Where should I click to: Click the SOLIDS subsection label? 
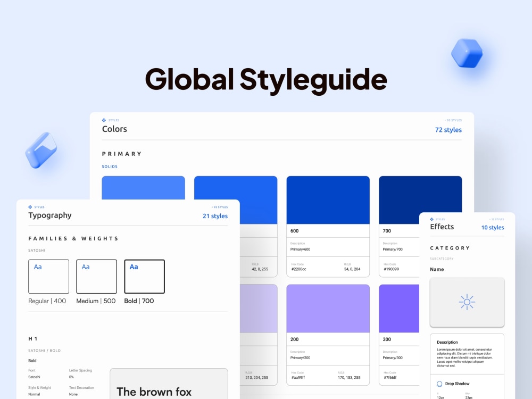(x=110, y=167)
